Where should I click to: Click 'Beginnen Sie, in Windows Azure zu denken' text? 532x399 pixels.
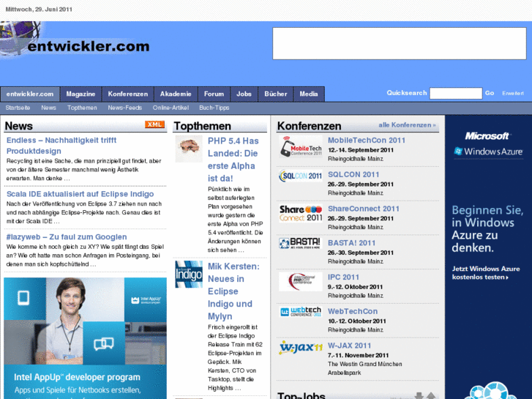coord(487,229)
